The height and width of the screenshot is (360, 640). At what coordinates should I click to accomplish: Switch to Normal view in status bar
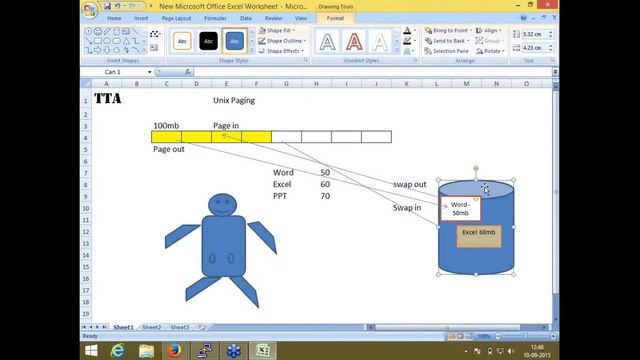tap(452, 336)
